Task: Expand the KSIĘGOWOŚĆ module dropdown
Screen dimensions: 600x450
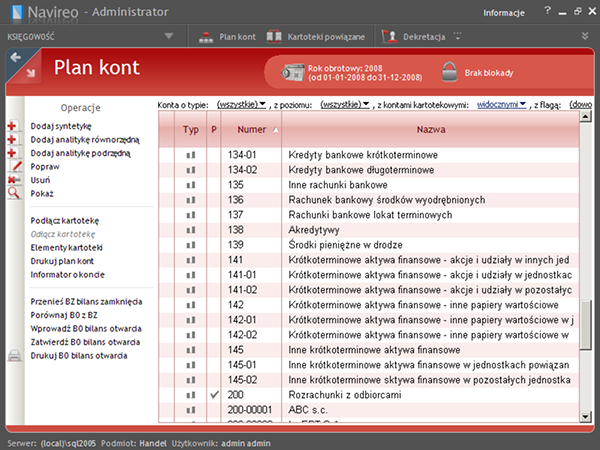Action: pos(169,37)
